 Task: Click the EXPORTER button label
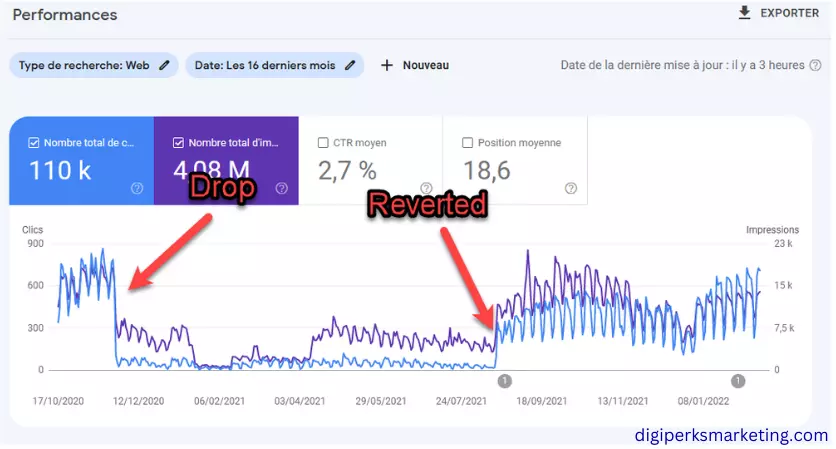(790, 13)
